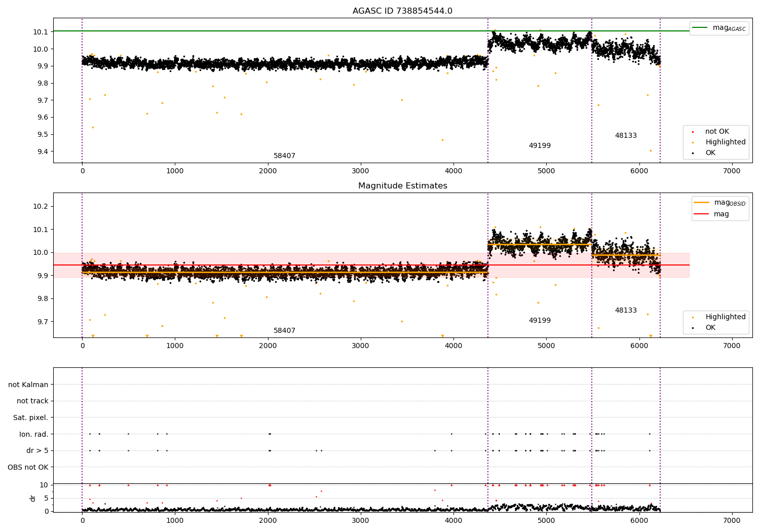Click the 7000 x-axis tick of the top plot

click(732, 171)
